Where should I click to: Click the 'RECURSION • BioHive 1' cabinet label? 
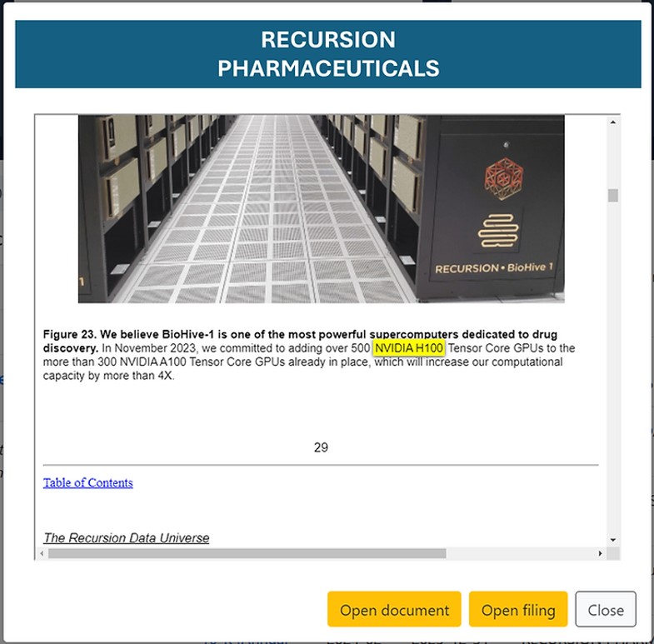[x=494, y=267]
